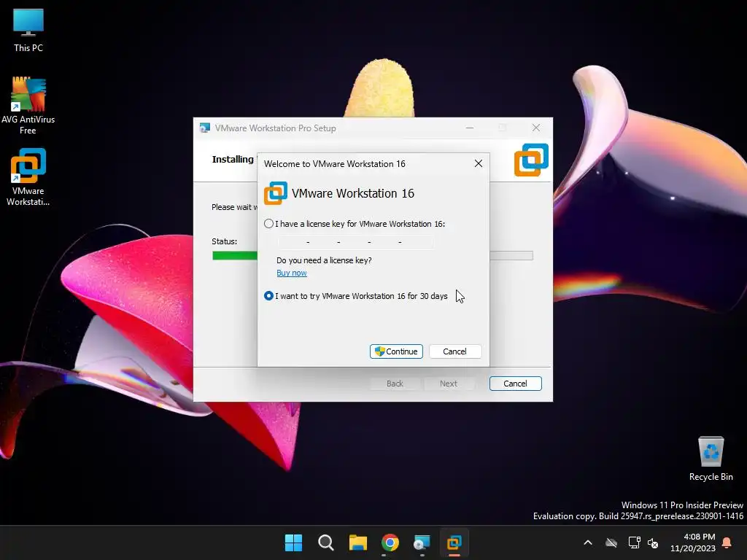Open Google Chrome from taskbar
Image resolution: width=747 pixels, height=560 pixels.
390,542
